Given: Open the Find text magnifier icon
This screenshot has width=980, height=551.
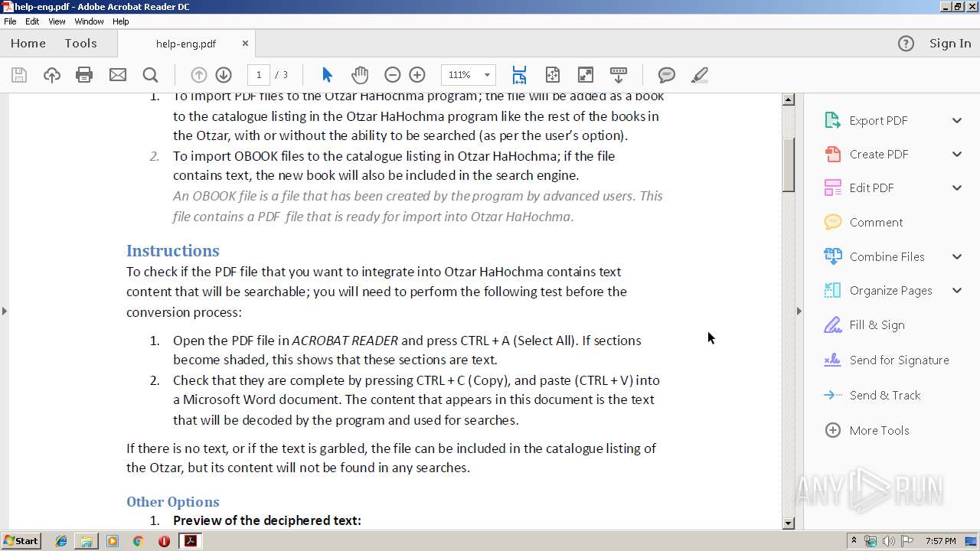Looking at the screenshot, I should pyautogui.click(x=150, y=75).
